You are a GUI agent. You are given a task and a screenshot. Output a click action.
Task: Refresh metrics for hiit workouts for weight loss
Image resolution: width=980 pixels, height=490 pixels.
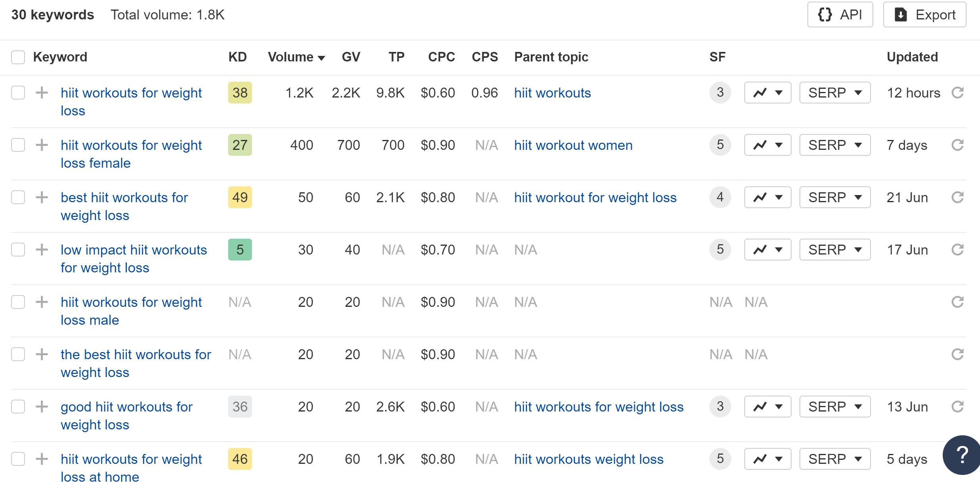click(x=959, y=92)
